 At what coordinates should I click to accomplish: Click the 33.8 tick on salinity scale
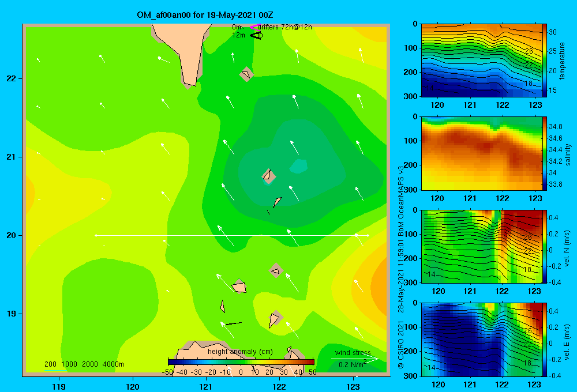click(x=555, y=184)
